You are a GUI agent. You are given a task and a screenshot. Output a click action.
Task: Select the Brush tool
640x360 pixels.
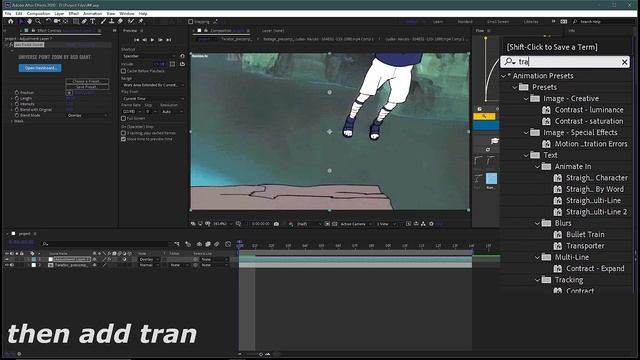coord(103,22)
